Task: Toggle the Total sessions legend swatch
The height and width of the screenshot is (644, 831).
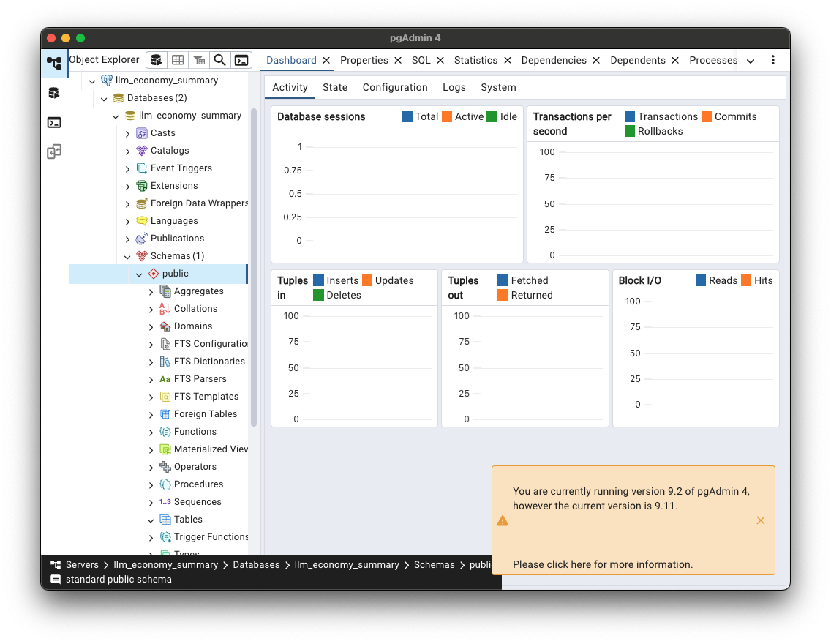Action: [x=407, y=116]
